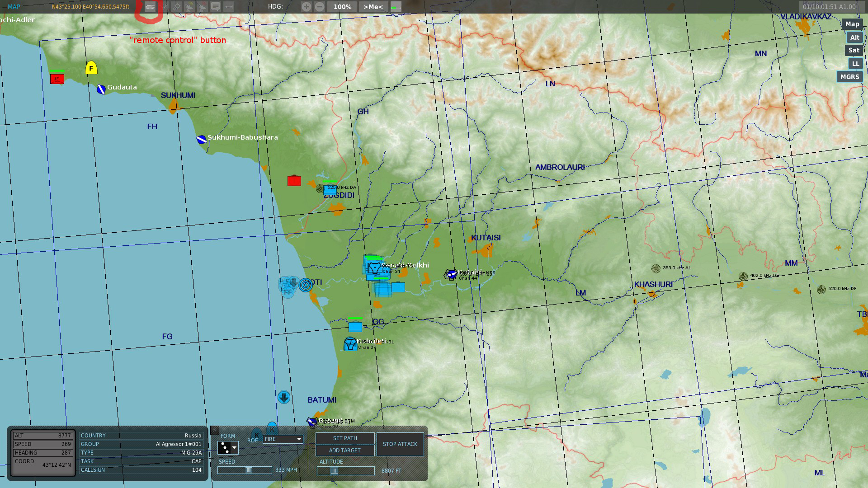Open the ROE dropdown showing FIRE

[283, 439]
